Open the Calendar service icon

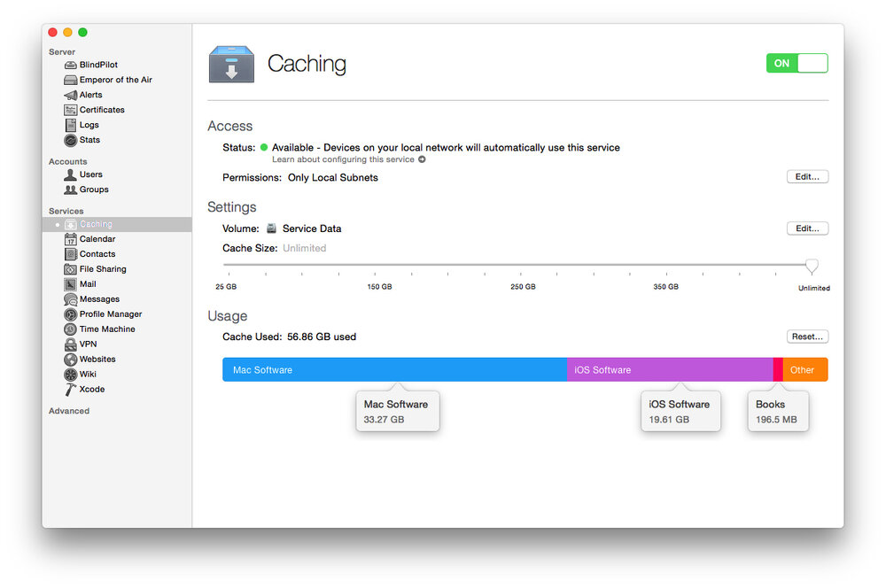pos(71,239)
